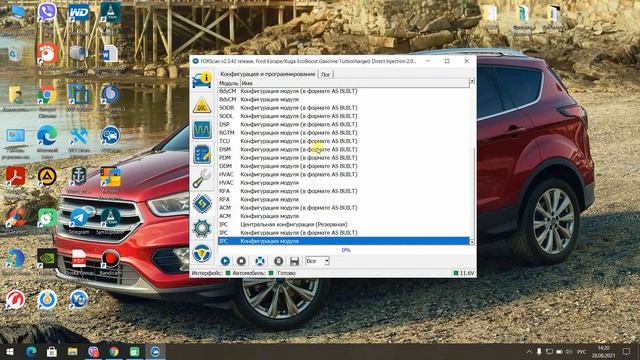
Task: Open File Explorer from taskbar
Action: coord(73,351)
